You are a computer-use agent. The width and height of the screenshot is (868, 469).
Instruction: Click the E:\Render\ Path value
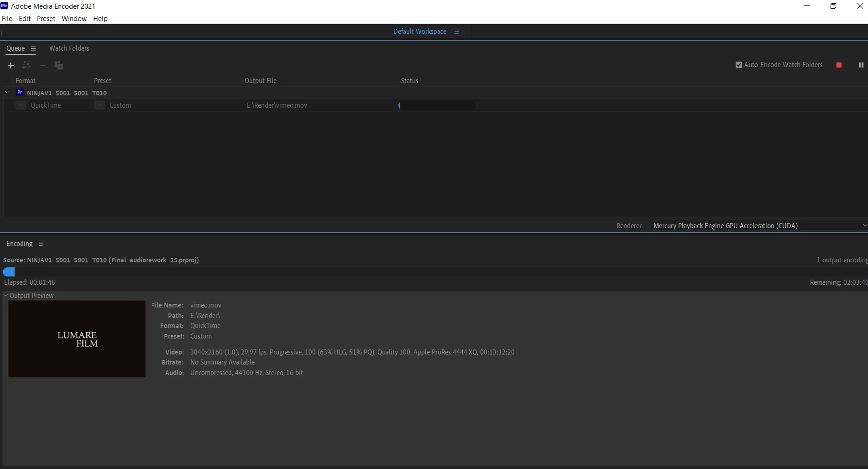click(205, 316)
